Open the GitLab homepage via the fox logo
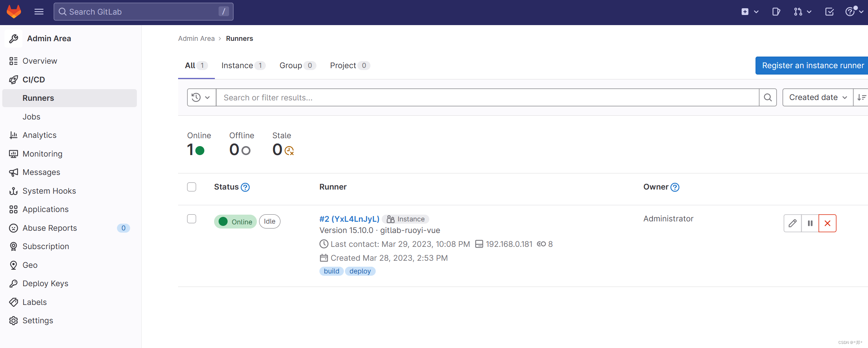This screenshot has width=868, height=348. (13, 12)
